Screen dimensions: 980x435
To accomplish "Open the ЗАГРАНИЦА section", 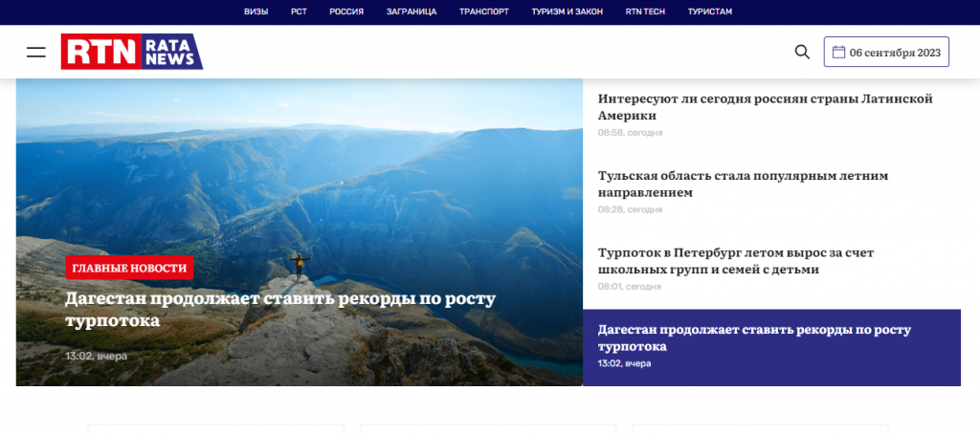I will [x=412, y=11].
